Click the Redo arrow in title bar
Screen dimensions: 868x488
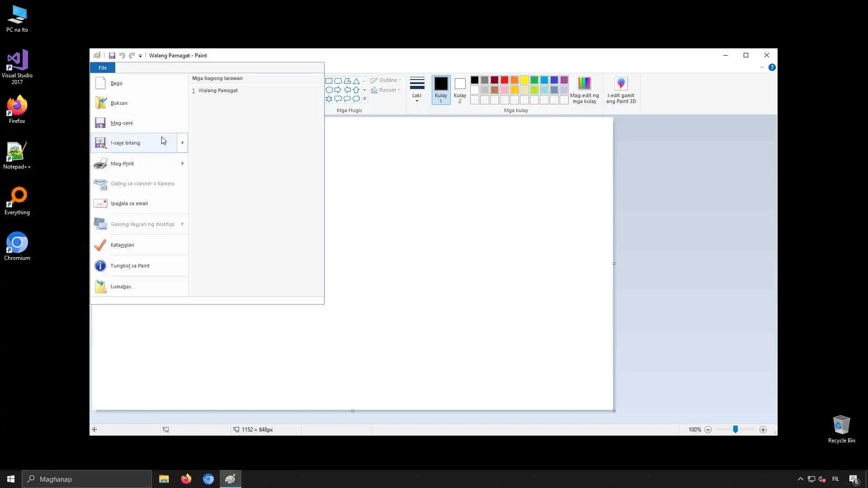[132, 56]
